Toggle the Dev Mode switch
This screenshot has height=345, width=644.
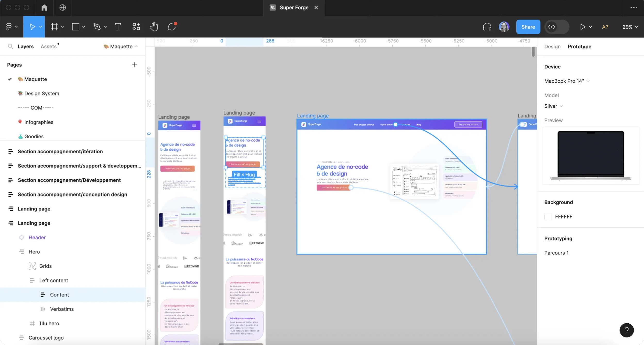[x=557, y=27]
